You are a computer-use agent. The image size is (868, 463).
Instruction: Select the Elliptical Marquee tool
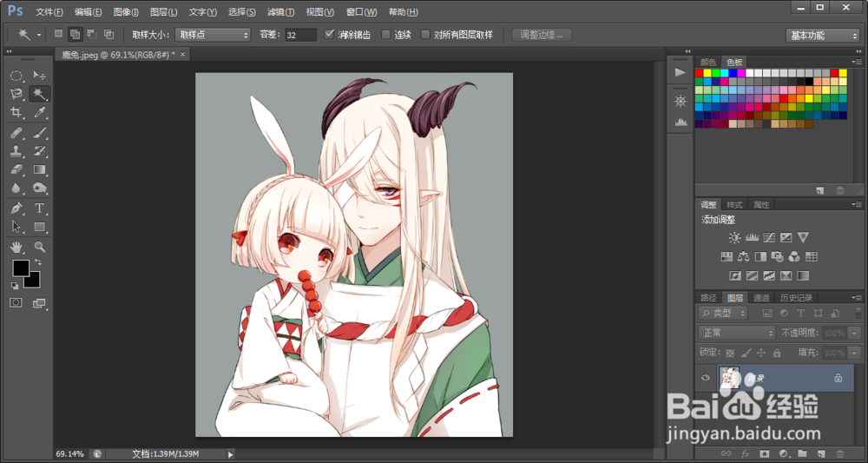16,76
